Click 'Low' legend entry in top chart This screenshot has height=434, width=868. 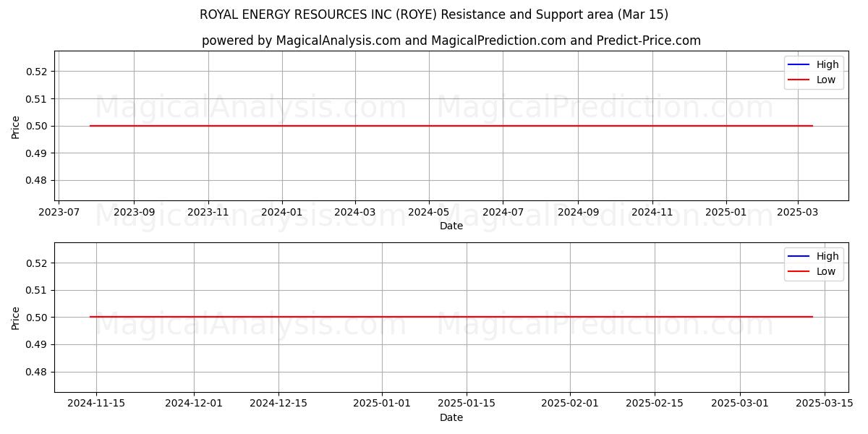[x=826, y=80]
